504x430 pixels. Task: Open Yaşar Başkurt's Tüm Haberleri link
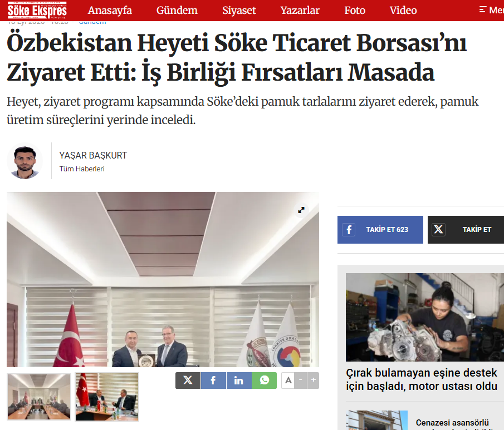82,169
